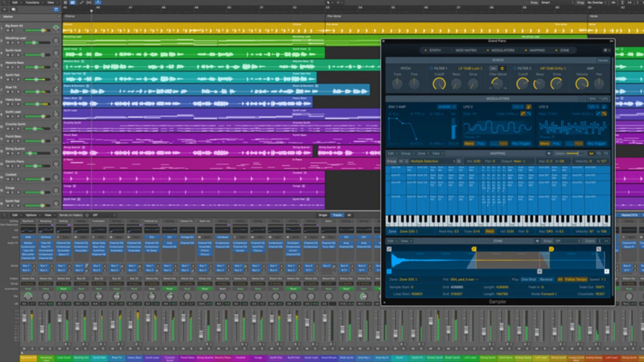Open the Filter 1 type LP 12dB Lush menu
Screen dimensions: 644x362
(x=470, y=68)
